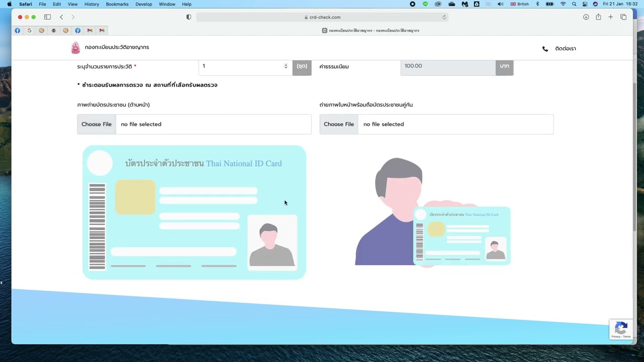
Task: Open the Share sheet button
Action: click(x=598, y=17)
